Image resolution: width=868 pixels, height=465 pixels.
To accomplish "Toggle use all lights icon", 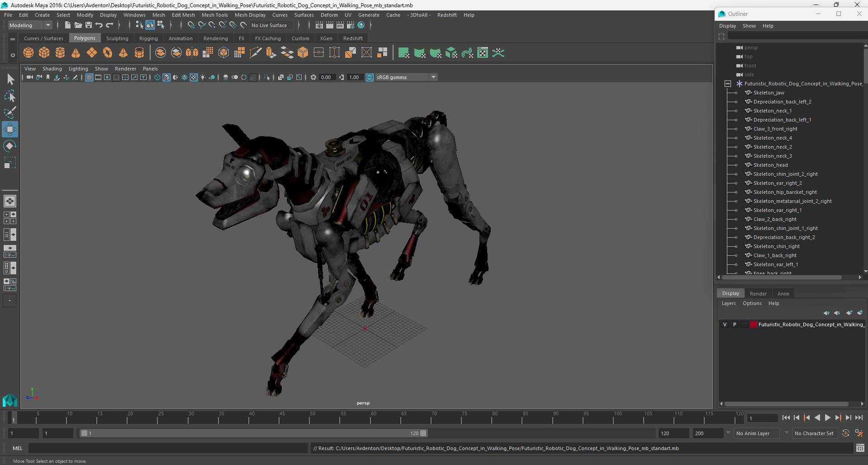I will pos(203,77).
